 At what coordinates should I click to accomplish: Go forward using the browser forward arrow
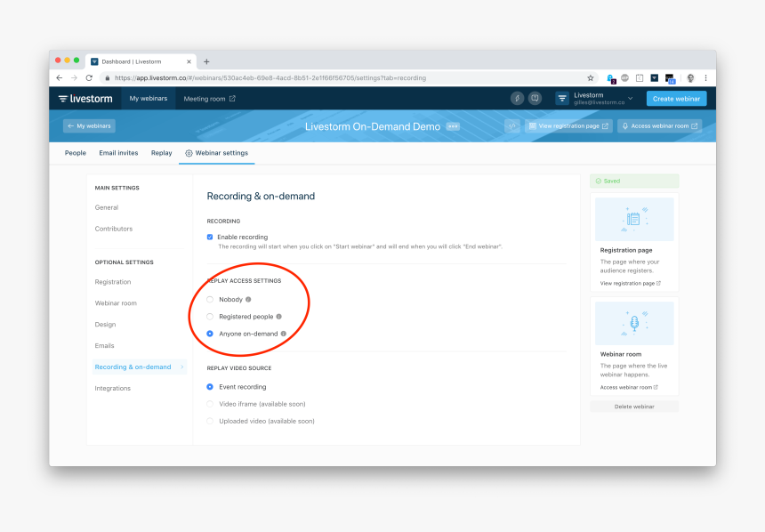(74, 78)
